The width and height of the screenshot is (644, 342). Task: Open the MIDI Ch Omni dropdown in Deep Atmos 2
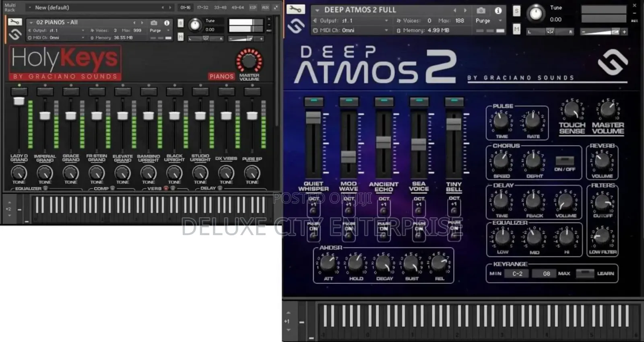pyautogui.click(x=351, y=30)
